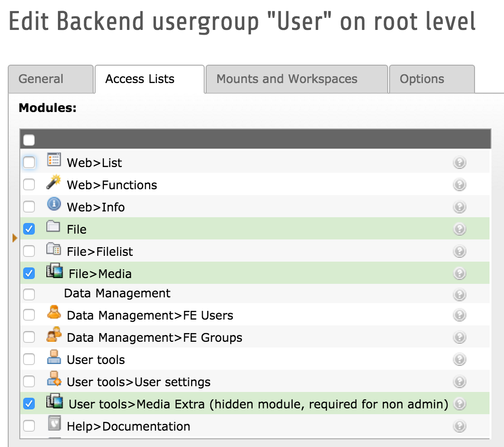504x447 pixels.
Task: Toggle the select-all checkbox in header
Action: tap(29, 140)
